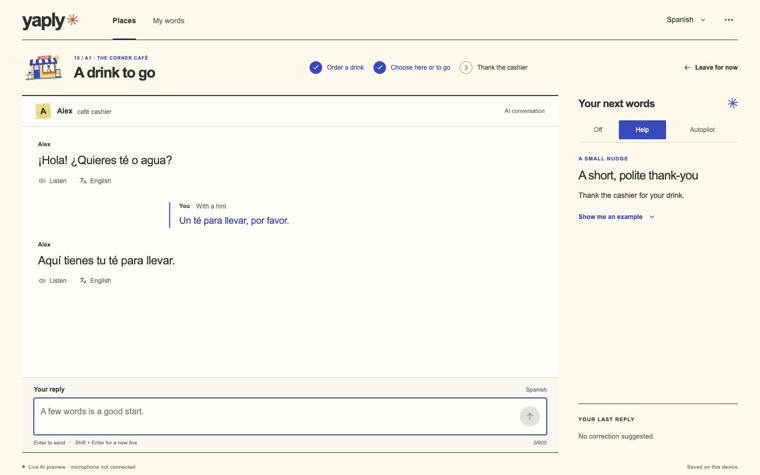Click the reply character counter
The width and height of the screenshot is (760, 475).
click(540, 443)
